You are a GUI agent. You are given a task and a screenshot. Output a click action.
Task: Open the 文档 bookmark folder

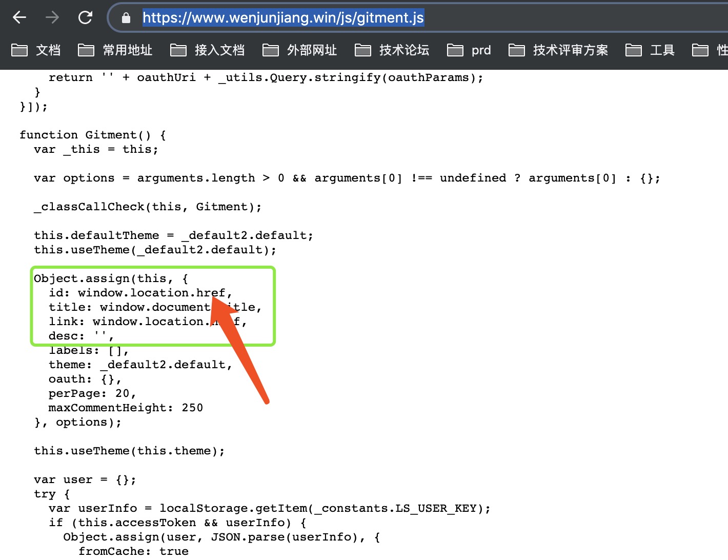(x=36, y=50)
